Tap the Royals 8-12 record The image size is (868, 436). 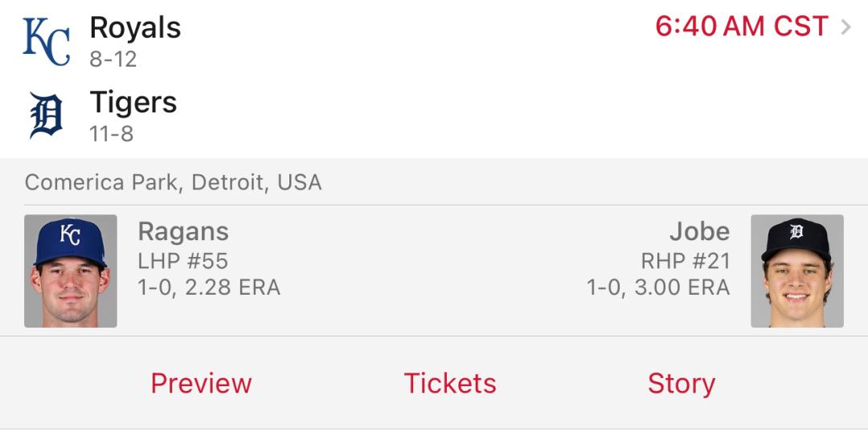click(x=113, y=59)
